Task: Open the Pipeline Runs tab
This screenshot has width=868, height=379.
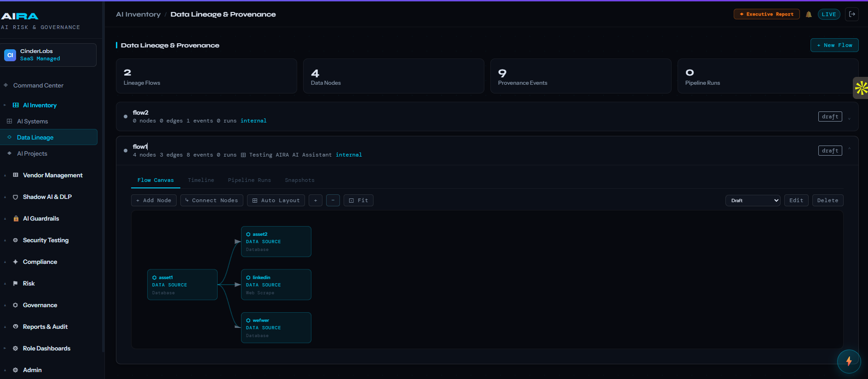Action: 249,180
